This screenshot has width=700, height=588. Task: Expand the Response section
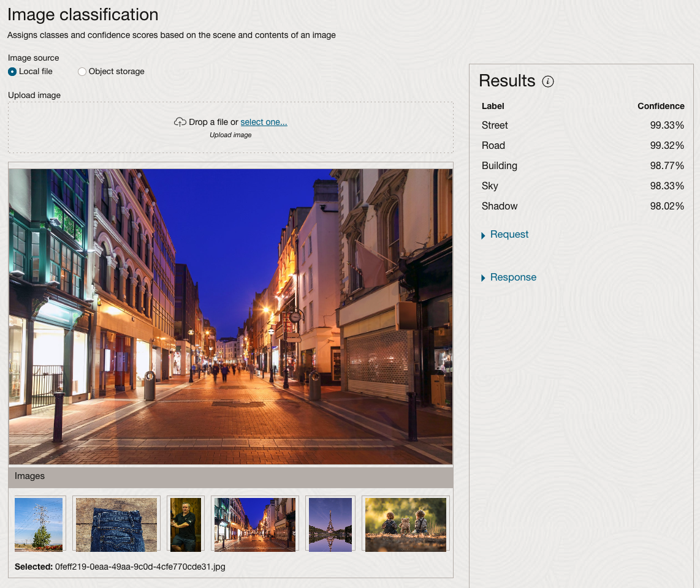513,277
